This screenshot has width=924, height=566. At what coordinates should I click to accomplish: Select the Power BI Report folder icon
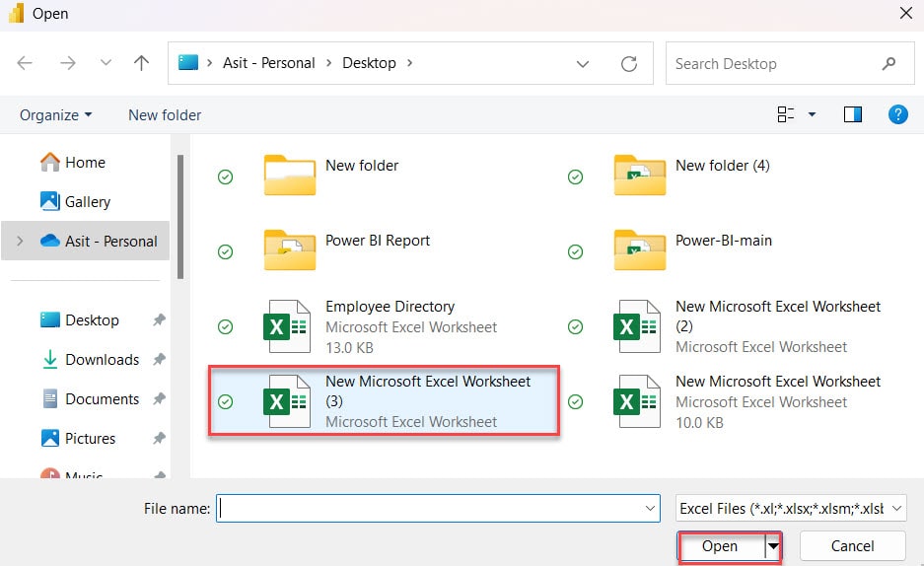coord(289,249)
